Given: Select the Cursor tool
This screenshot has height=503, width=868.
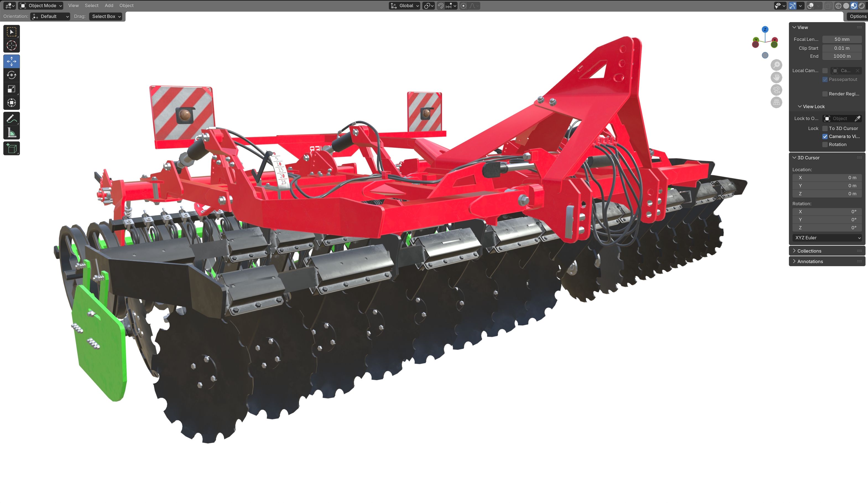Looking at the screenshot, I should coord(11,45).
